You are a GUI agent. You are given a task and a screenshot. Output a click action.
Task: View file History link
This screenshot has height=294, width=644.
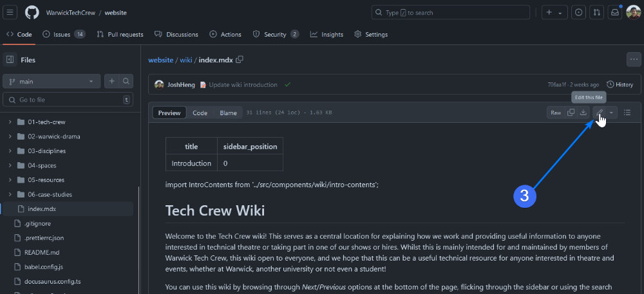pyautogui.click(x=620, y=84)
